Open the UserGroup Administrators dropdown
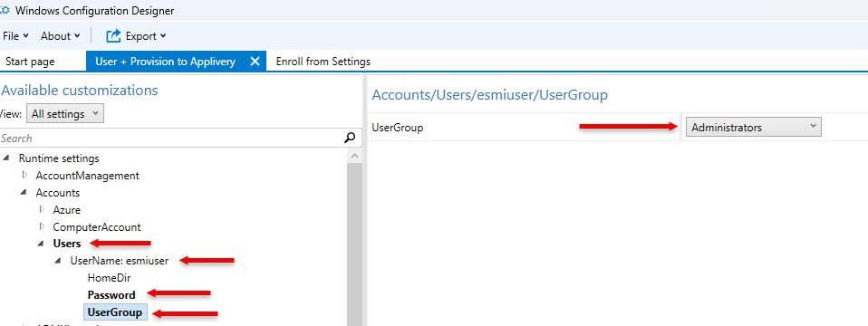This screenshot has width=868, height=326. point(753,128)
